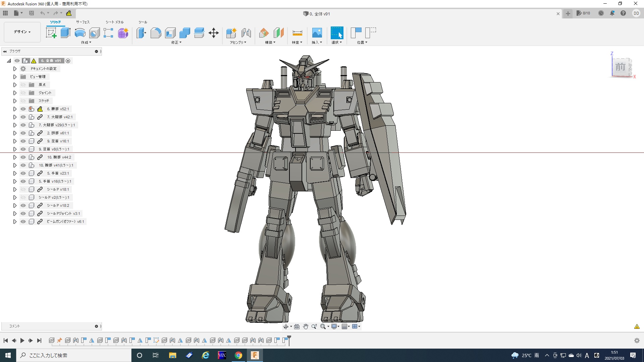This screenshot has width=644, height=362.
Task: Toggle visibility of シールド v18:2
Action: tap(23, 205)
